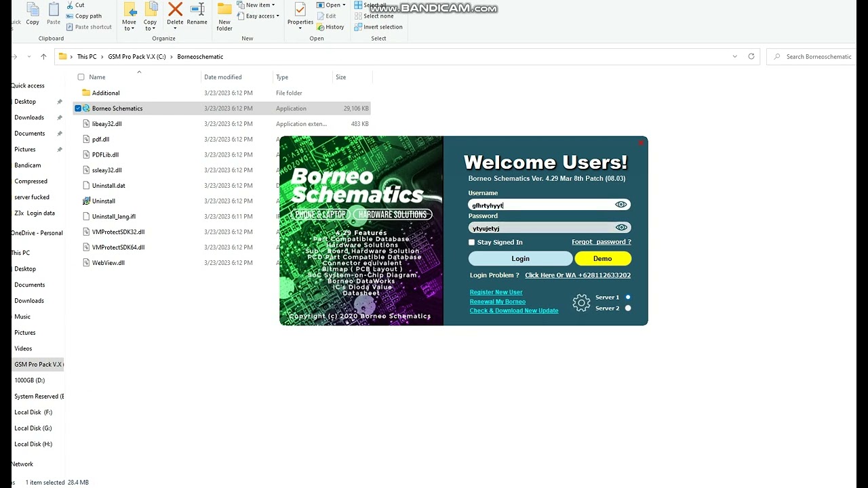The height and width of the screenshot is (488, 868).
Task: Click This PC in breadcrumb
Action: [x=87, y=57]
